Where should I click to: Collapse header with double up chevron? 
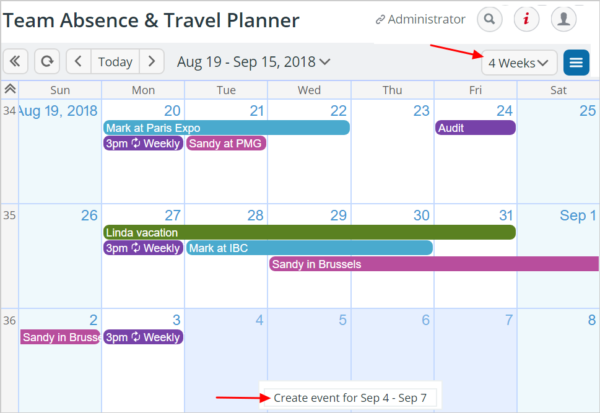(10, 89)
